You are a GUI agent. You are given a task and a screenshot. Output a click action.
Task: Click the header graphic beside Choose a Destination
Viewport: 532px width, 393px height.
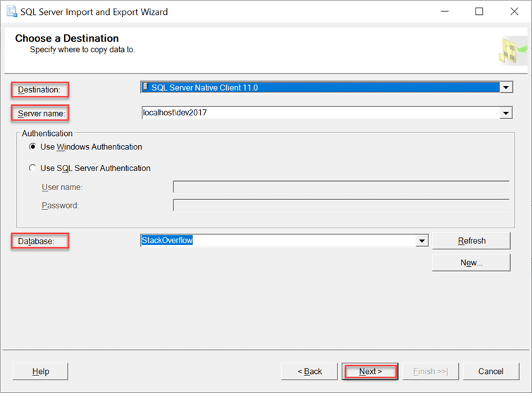click(x=512, y=48)
